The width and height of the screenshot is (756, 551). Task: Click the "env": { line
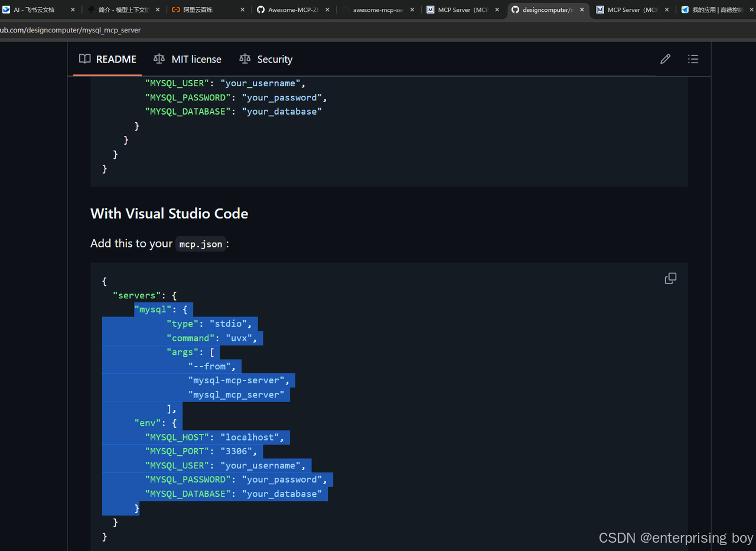pos(156,423)
